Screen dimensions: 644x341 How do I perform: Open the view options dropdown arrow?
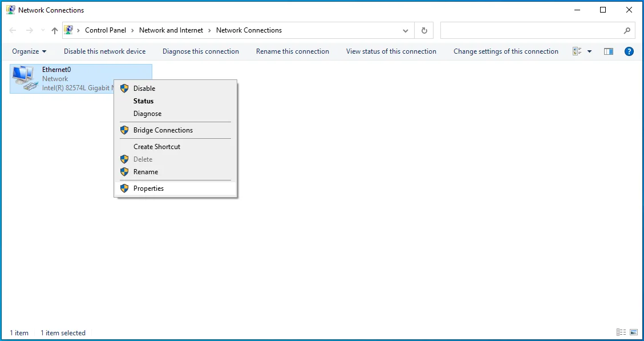tap(590, 51)
